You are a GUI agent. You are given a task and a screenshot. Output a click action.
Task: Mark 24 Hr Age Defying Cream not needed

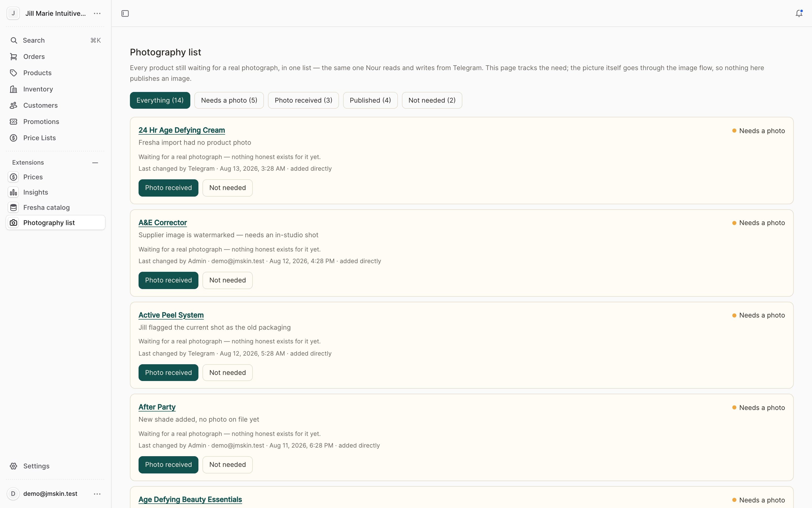click(228, 188)
